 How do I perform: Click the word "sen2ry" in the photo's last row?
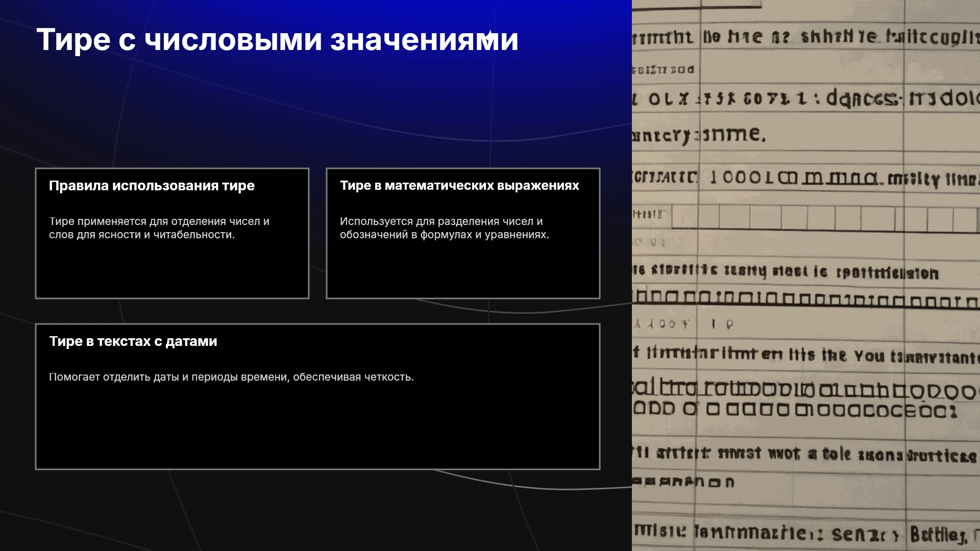pyautogui.click(x=865, y=534)
